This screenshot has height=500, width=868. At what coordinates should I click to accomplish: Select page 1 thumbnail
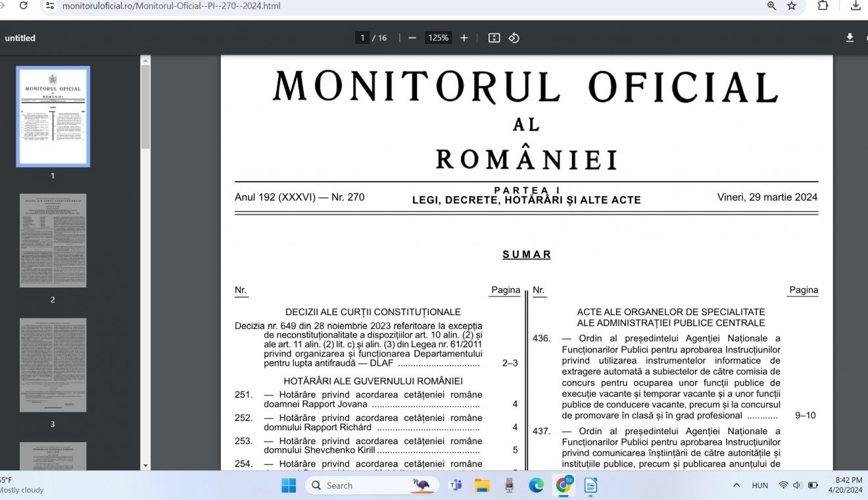[53, 116]
